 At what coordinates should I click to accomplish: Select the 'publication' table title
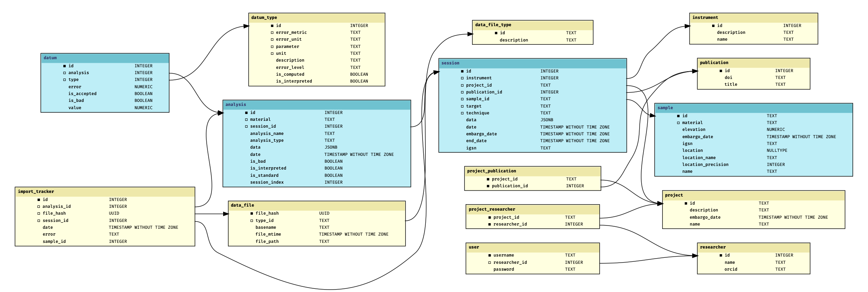click(x=714, y=63)
